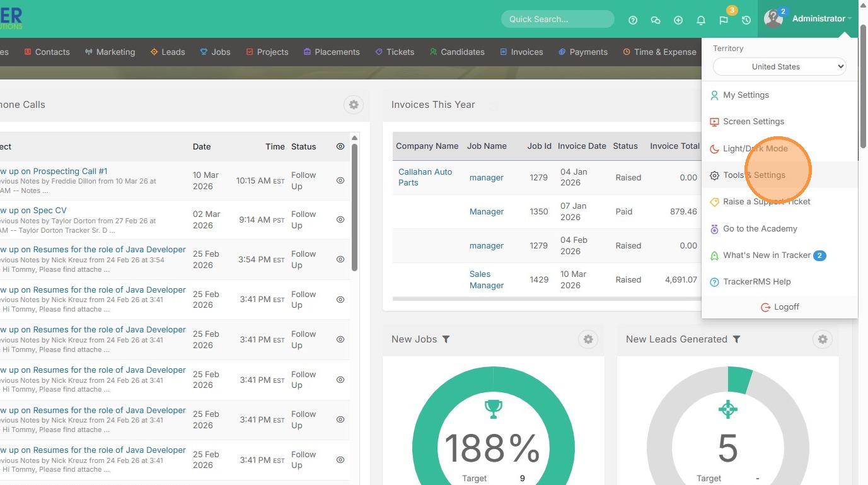
Task: Open the Phone Calls widget gear settings
Action: [x=354, y=105]
